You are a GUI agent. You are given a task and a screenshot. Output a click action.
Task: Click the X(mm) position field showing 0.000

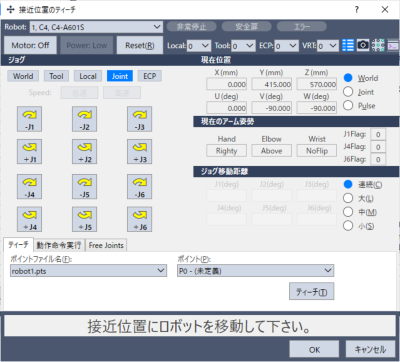click(x=227, y=84)
